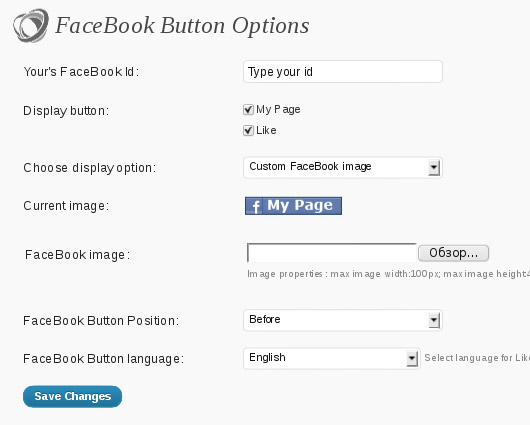Click the FaceBook image file path field
The image size is (530, 425).
coord(332,253)
